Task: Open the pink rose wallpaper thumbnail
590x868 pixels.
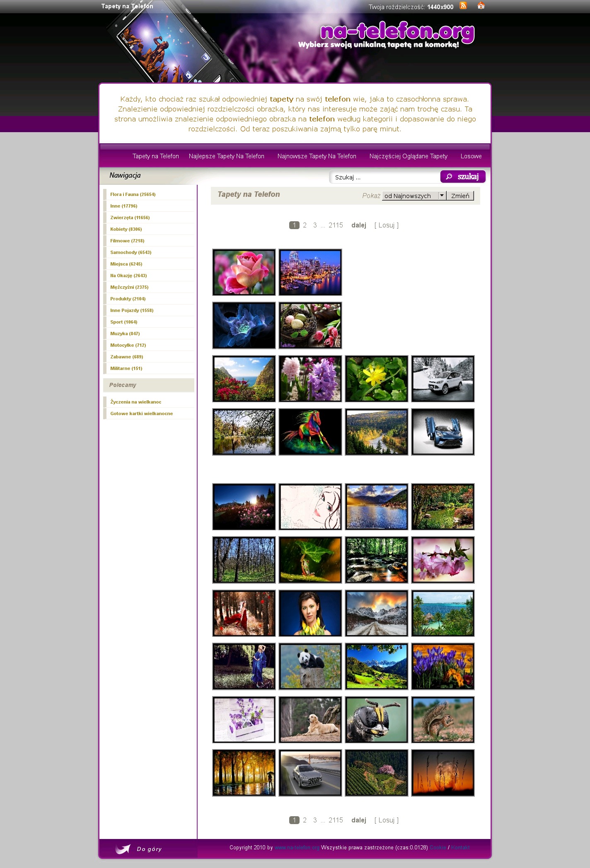Action: coord(244,272)
